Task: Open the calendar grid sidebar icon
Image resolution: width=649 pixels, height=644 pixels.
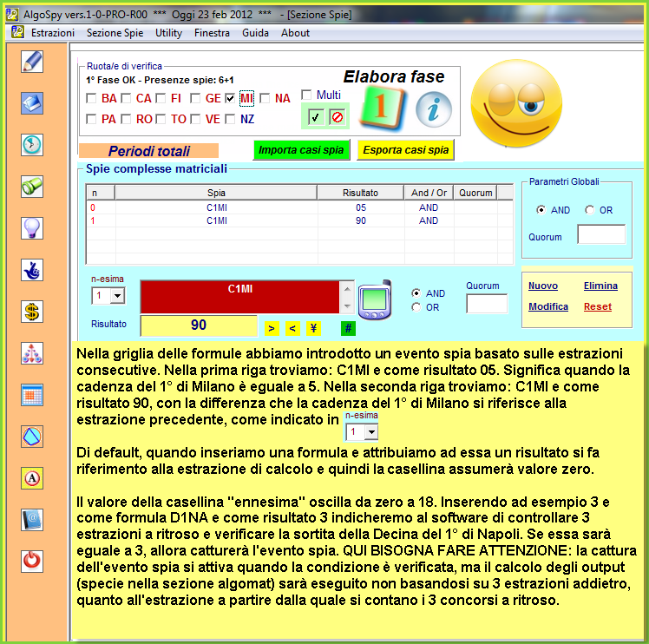Action: [x=32, y=395]
